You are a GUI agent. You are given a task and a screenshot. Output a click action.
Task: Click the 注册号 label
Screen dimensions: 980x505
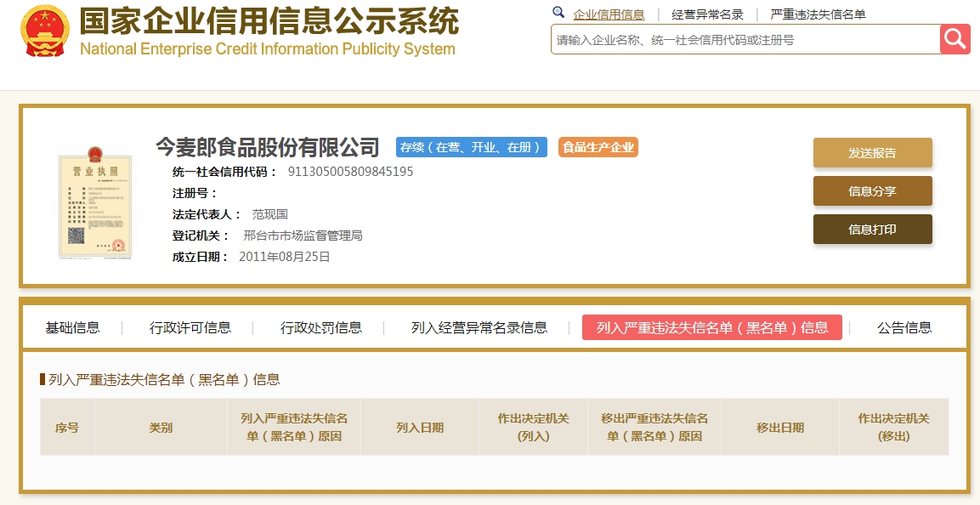(195, 193)
